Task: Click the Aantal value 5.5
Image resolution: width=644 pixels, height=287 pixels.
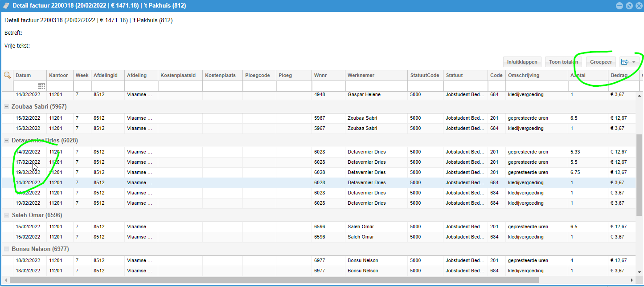Action: pos(574,162)
